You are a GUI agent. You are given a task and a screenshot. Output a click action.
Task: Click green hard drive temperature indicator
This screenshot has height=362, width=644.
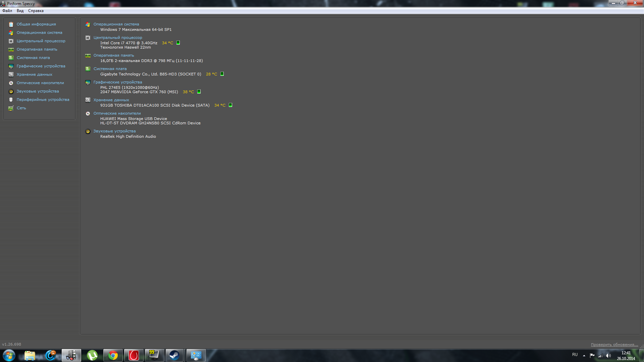tap(230, 105)
